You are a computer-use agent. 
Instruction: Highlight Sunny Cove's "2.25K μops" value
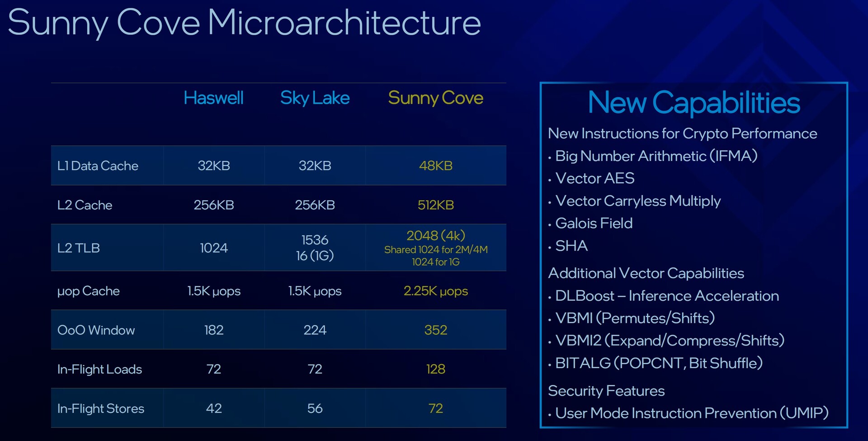tap(436, 291)
